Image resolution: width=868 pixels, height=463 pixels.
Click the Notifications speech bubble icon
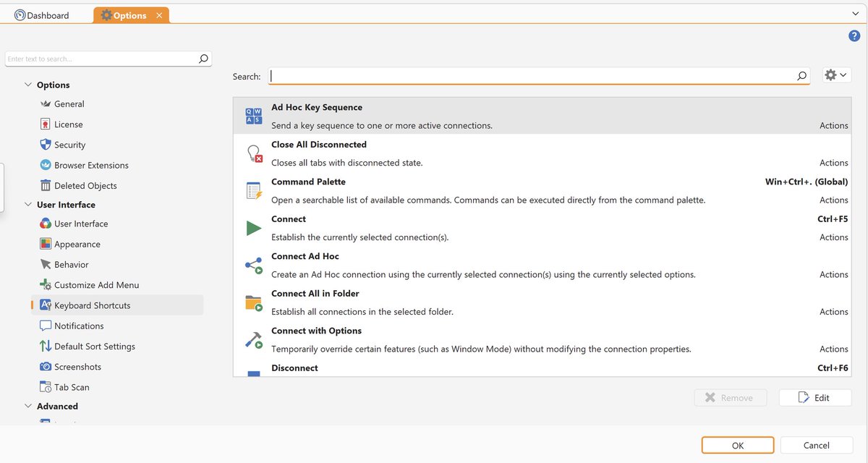(x=46, y=326)
